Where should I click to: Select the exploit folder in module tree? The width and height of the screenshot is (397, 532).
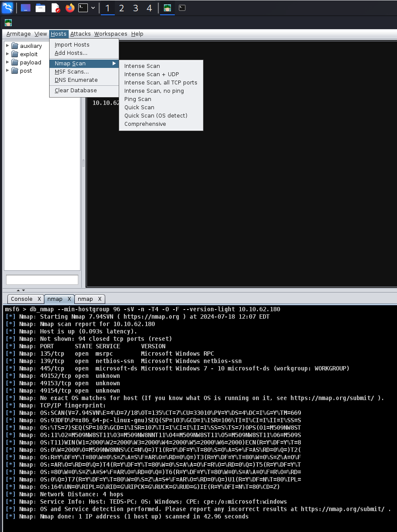[x=25, y=54]
